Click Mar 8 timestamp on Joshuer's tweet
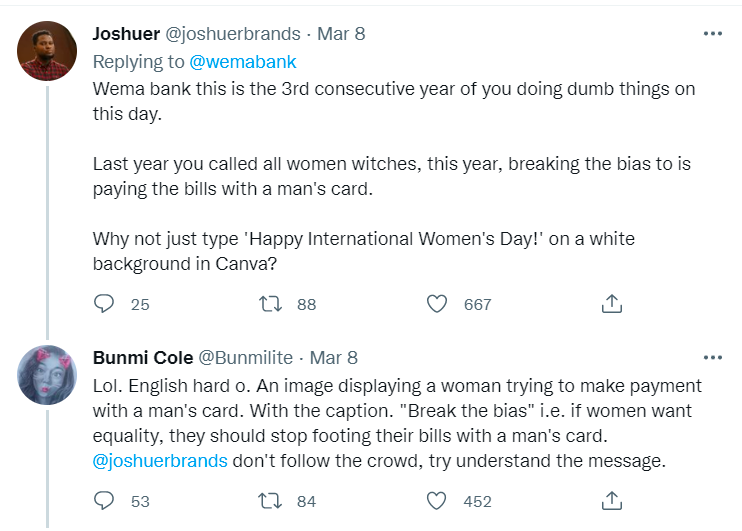The image size is (742, 531). point(341,34)
